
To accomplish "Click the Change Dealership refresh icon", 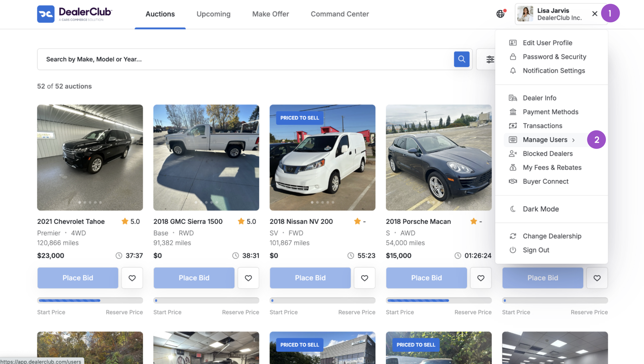I will coord(513,236).
